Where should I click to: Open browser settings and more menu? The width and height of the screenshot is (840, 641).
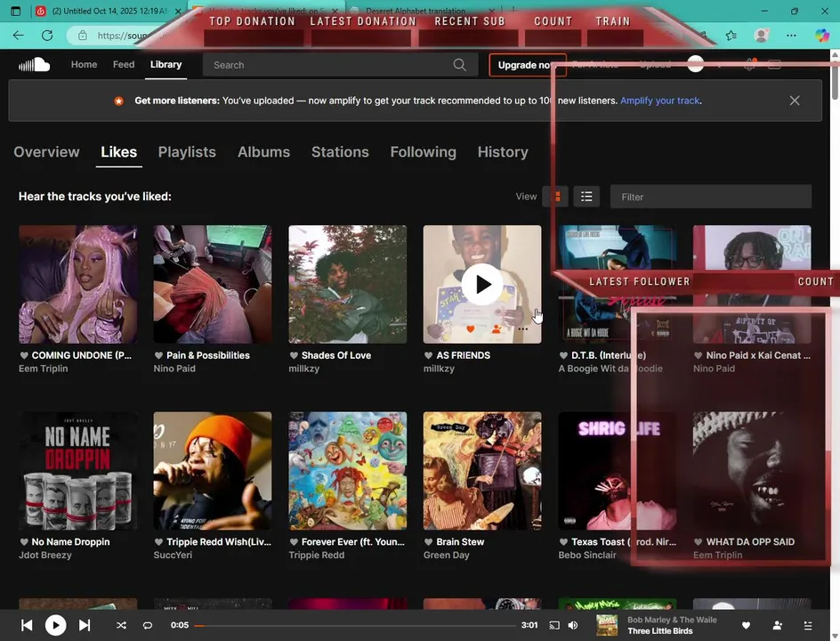[x=791, y=36]
